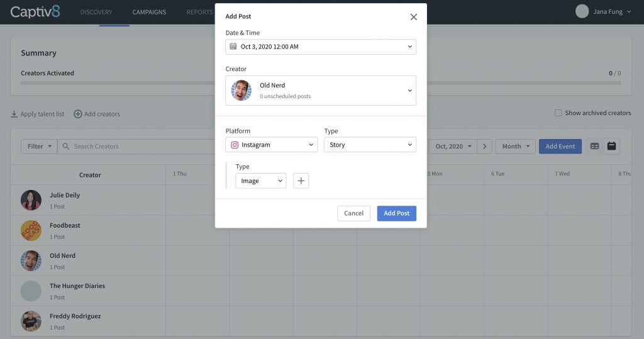Open the media Type dropdown showing Image
This screenshot has width=644, height=339.
[x=261, y=181]
